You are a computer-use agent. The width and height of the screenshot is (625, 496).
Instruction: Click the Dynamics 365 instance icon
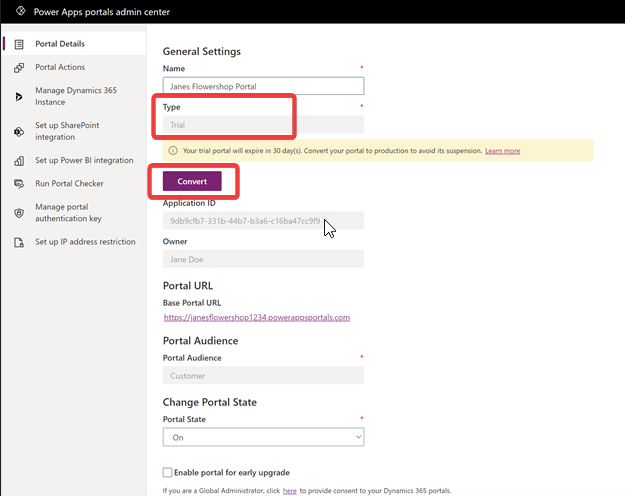[19, 96]
